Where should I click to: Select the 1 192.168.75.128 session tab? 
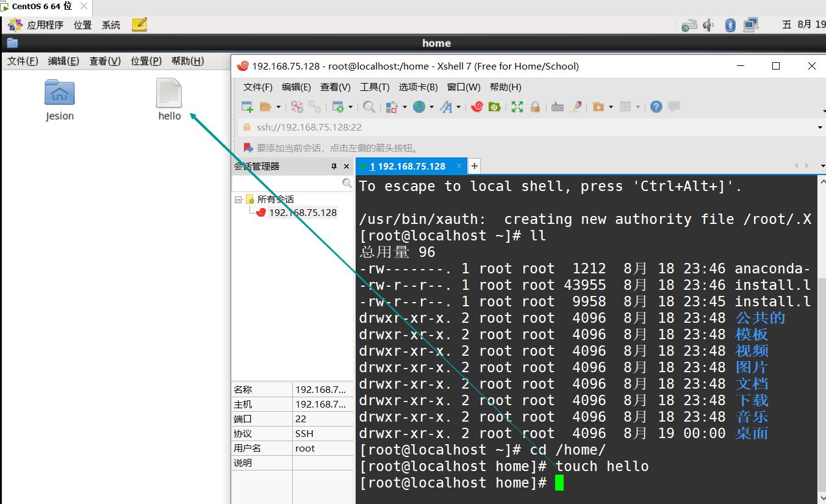pyautogui.click(x=411, y=166)
